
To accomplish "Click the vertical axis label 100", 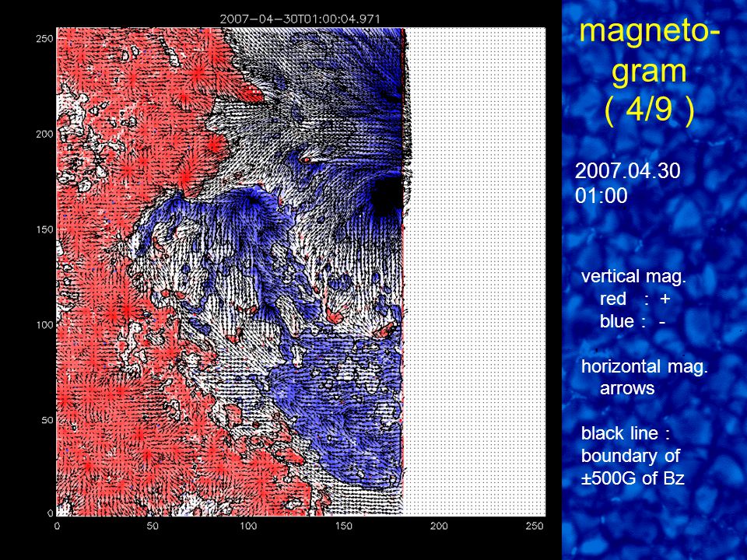I will point(44,324).
